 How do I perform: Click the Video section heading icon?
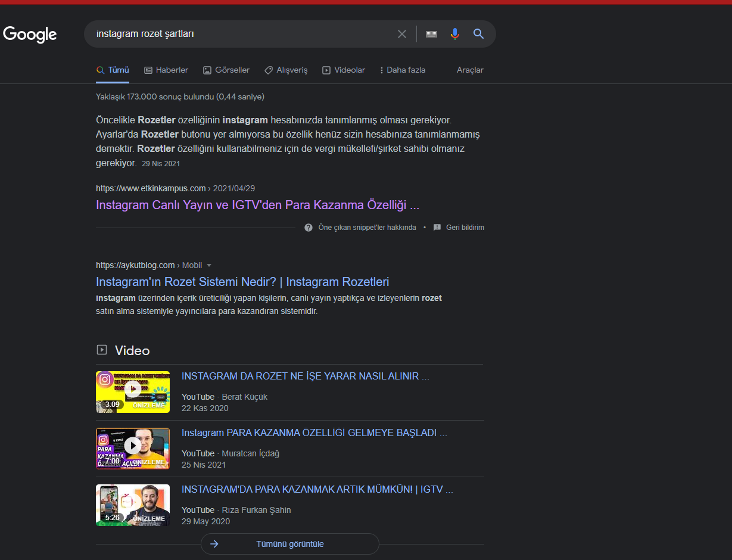pyautogui.click(x=102, y=350)
